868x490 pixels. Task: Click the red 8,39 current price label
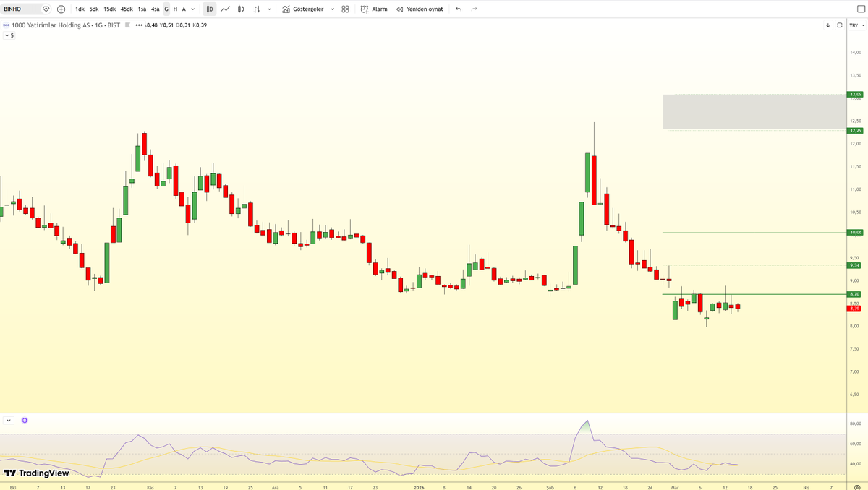pos(855,309)
